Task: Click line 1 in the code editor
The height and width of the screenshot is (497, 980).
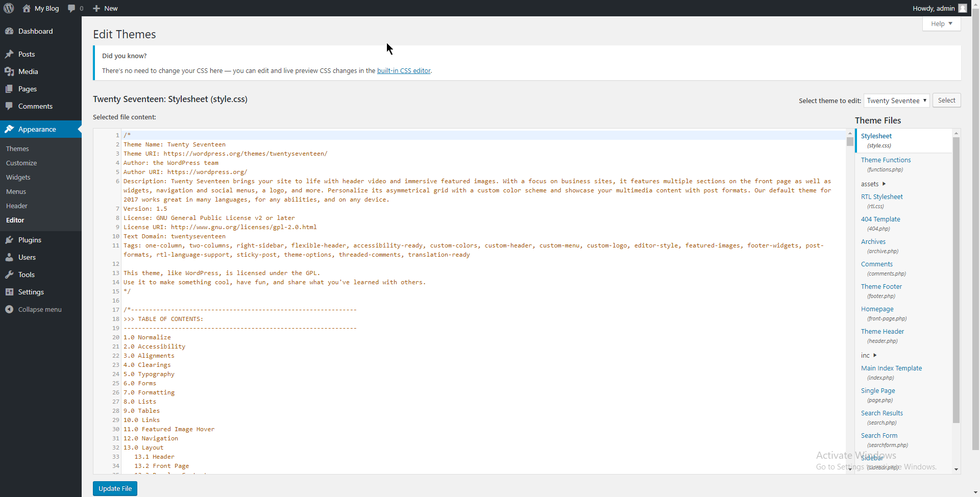Action: [483, 135]
